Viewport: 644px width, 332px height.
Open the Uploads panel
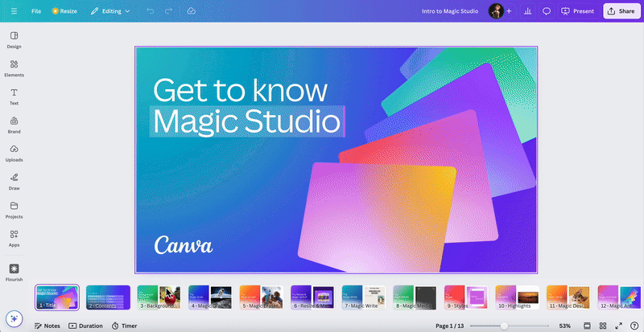[14, 154]
